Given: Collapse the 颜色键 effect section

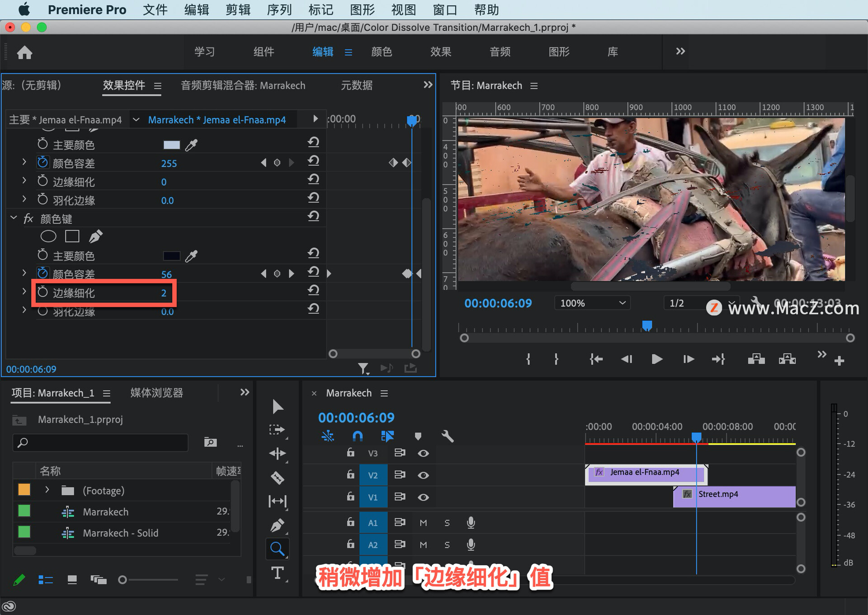Looking at the screenshot, I should (x=14, y=218).
